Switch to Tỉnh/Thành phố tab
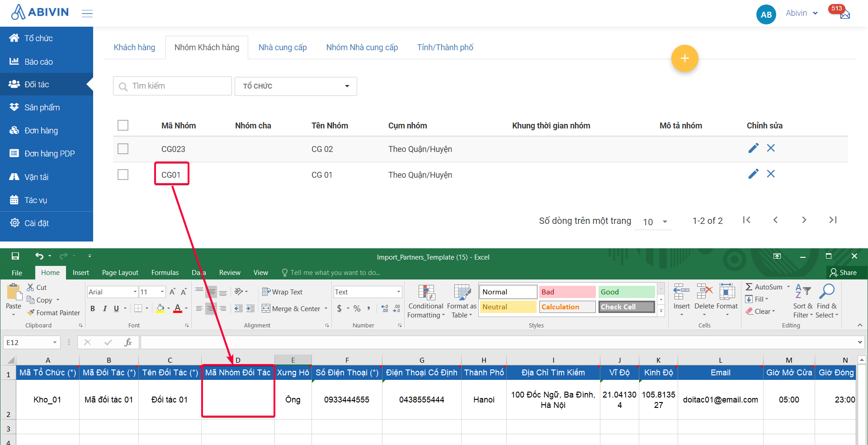This screenshot has width=868, height=445. click(445, 47)
